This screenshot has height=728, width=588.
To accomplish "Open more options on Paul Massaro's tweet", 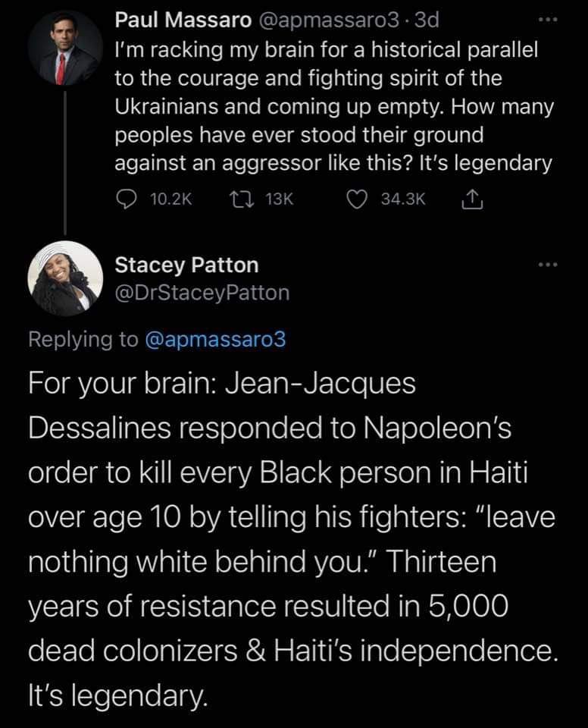I will point(546,20).
